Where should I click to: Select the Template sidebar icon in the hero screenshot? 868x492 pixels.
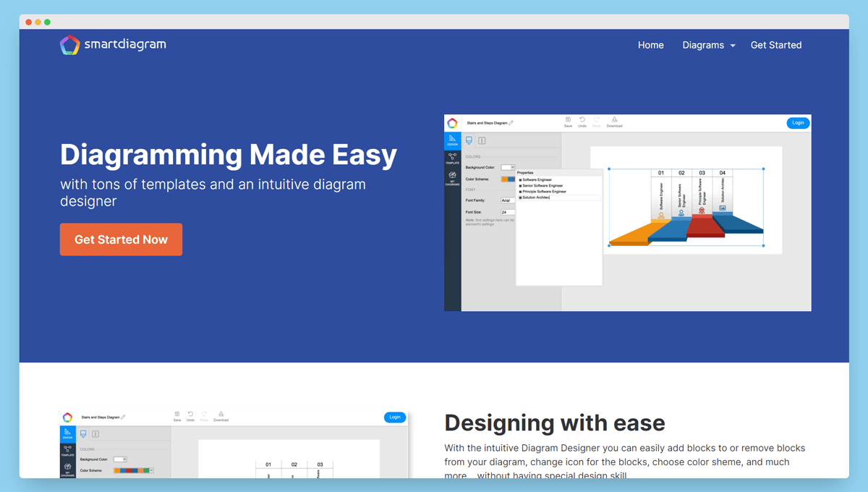(452, 158)
